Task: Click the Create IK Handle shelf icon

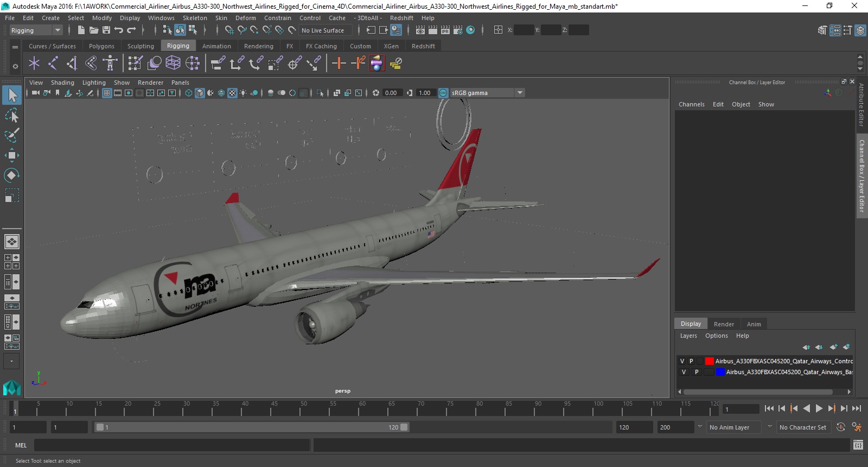Action: point(72,64)
